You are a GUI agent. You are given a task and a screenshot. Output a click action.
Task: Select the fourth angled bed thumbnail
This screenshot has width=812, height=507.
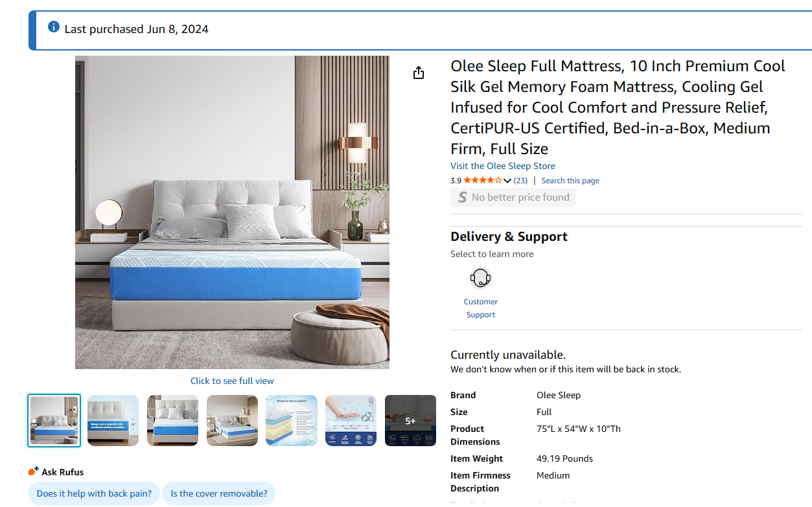click(x=232, y=420)
